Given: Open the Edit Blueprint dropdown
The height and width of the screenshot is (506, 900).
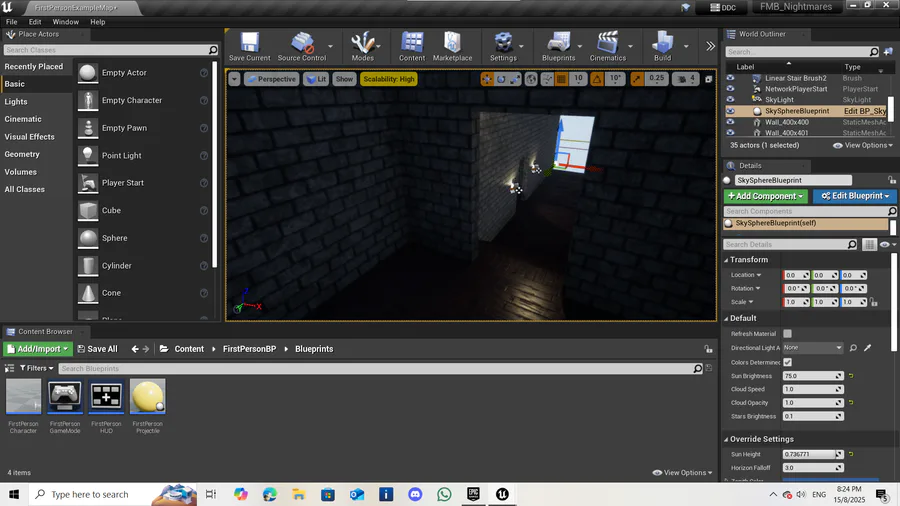Looking at the screenshot, I should point(855,196).
